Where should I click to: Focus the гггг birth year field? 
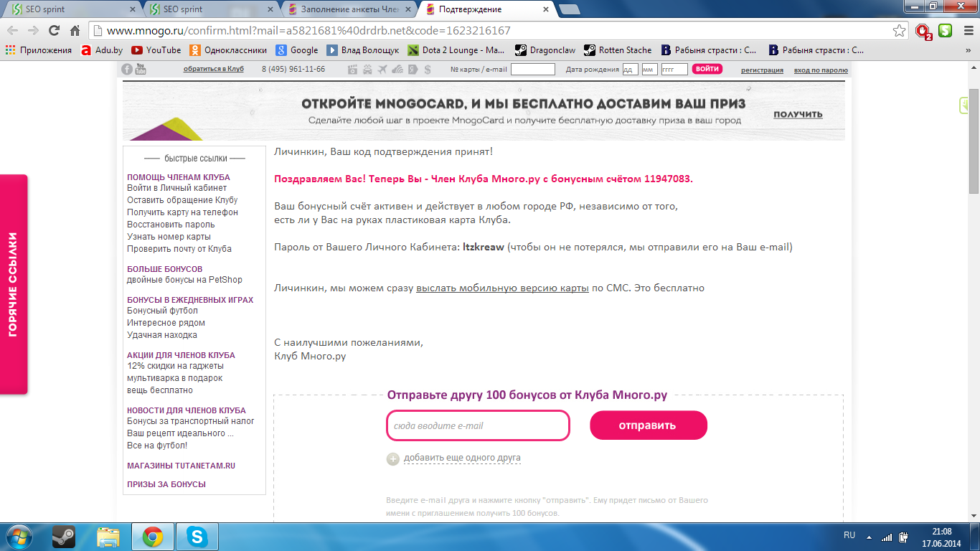pyautogui.click(x=674, y=70)
